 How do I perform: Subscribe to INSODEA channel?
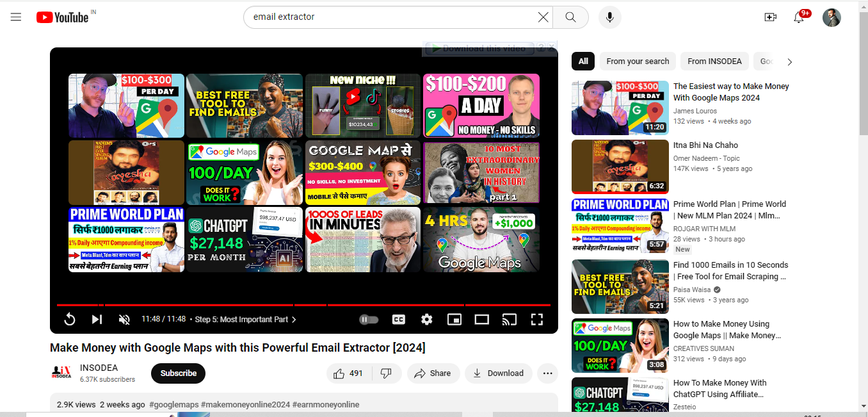[x=178, y=373]
